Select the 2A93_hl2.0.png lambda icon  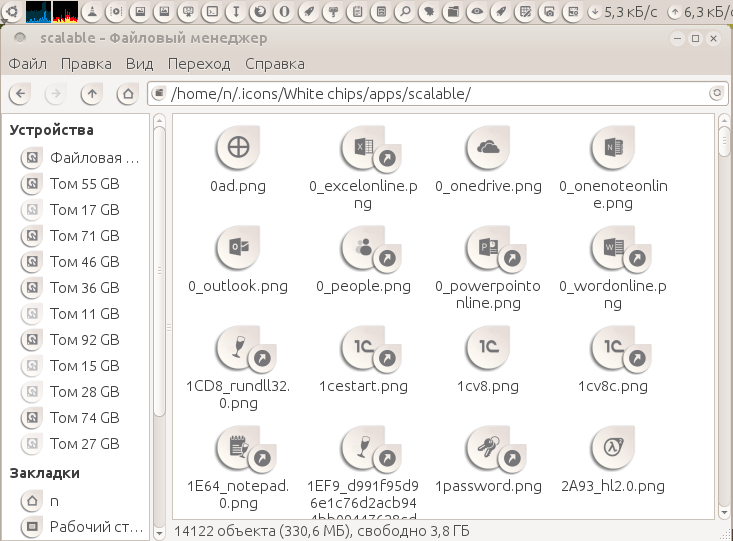(613, 448)
